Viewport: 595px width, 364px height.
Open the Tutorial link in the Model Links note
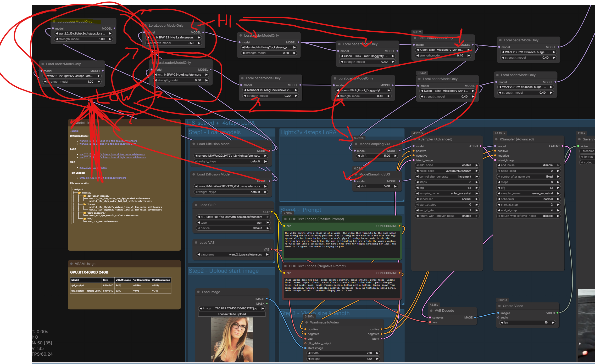(x=74, y=131)
